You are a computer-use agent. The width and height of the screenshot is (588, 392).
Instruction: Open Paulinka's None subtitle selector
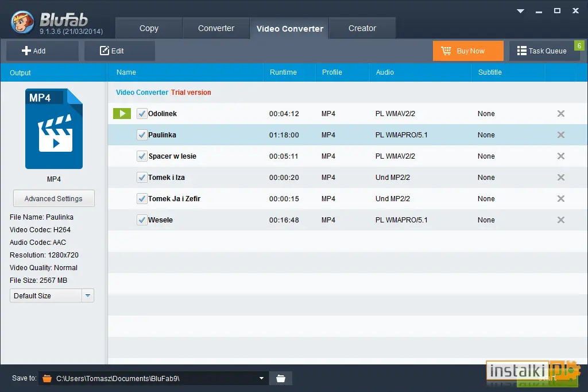point(486,135)
